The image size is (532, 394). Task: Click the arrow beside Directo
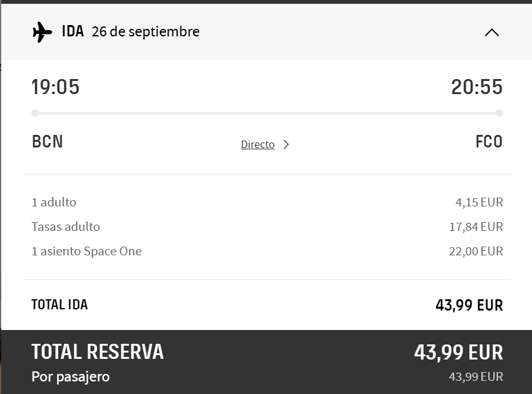coord(286,144)
